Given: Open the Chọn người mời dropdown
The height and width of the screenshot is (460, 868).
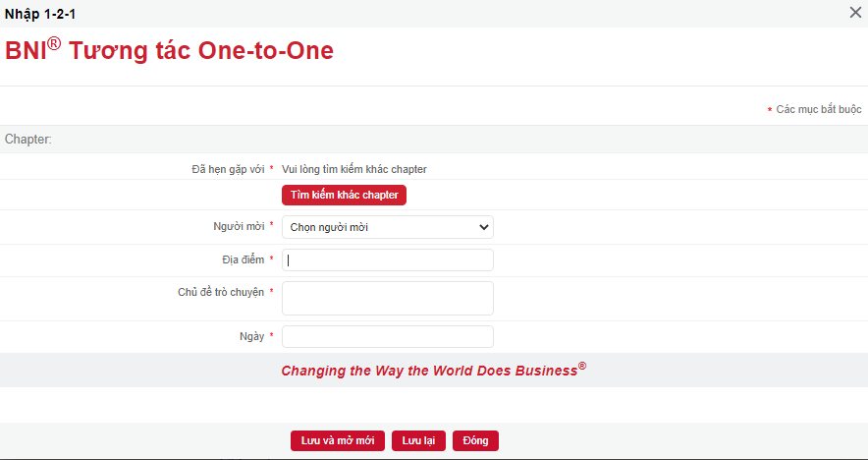Looking at the screenshot, I should click(388, 227).
